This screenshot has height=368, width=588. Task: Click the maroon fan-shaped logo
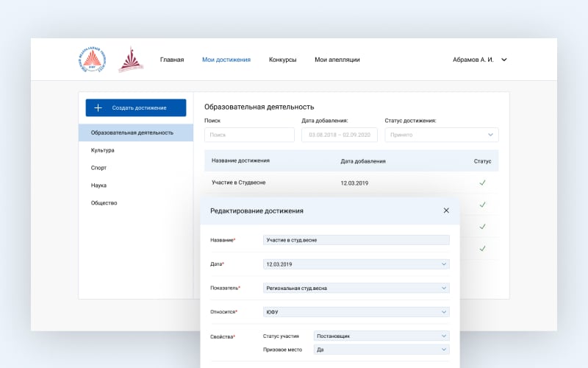pyautogui.click(x=131, y=60)
